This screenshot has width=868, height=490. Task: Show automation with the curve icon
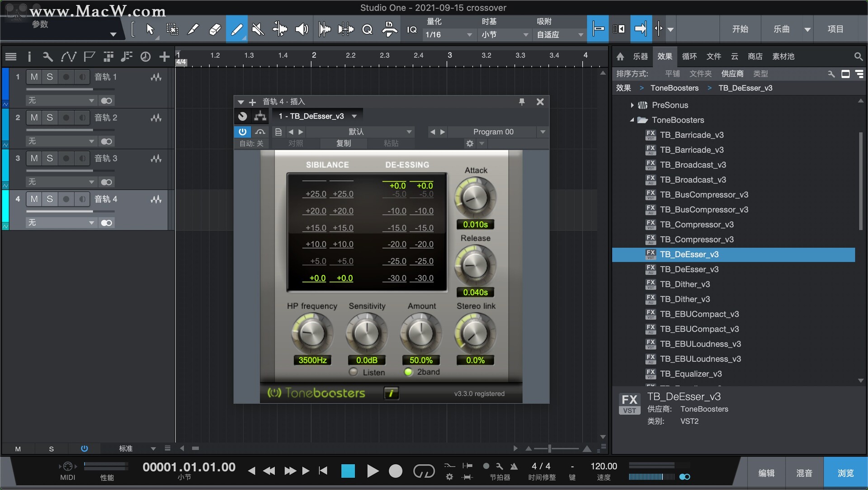[x=68, y=57]
